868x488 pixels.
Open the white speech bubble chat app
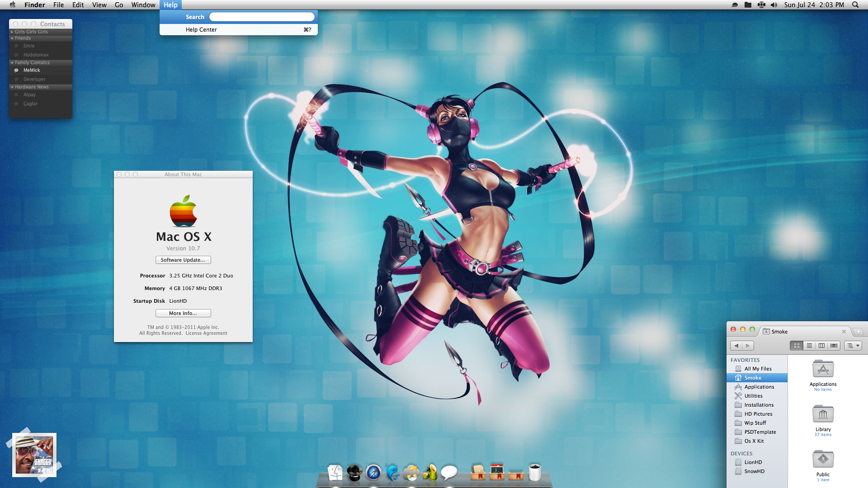click(x=449, y=473)
